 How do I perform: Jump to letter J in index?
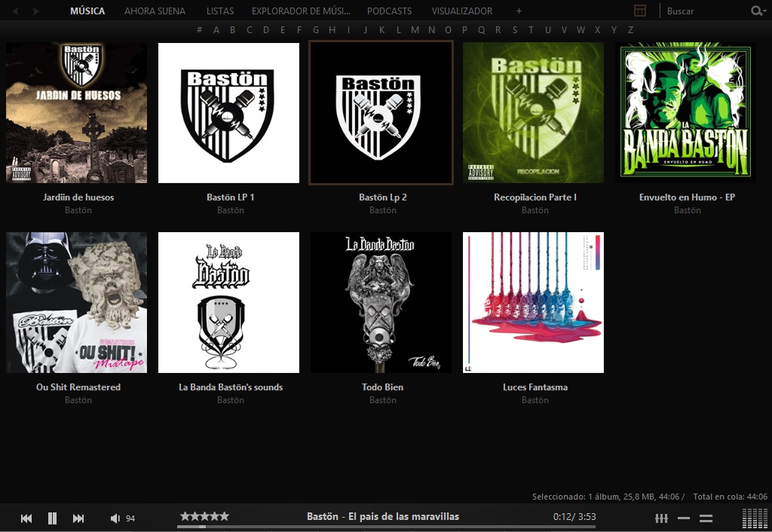coord(366,29)
